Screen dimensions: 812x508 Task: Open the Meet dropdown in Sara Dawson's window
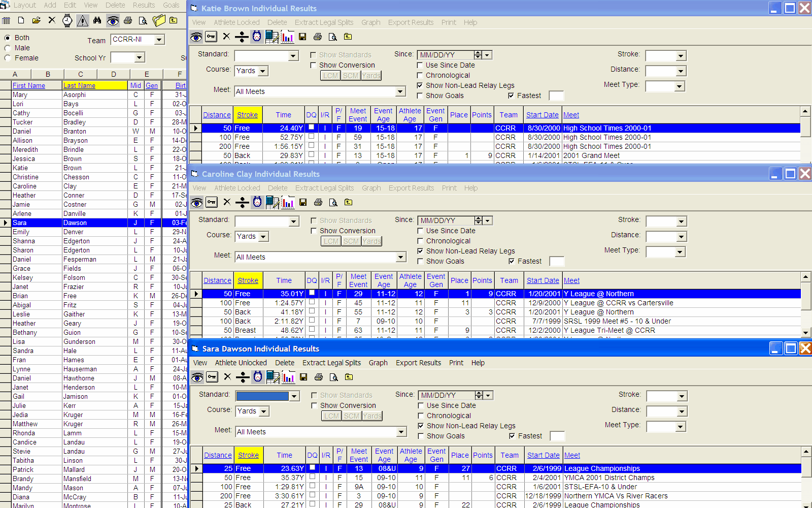point(400,431)
